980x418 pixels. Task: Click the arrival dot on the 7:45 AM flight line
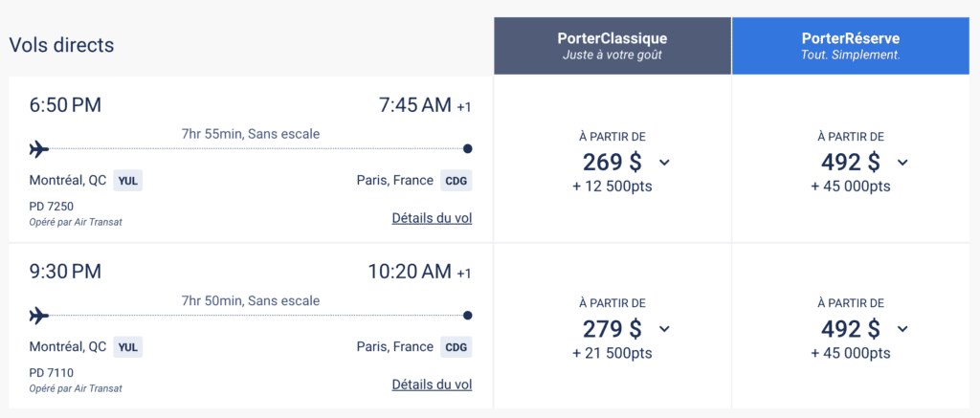467,149
